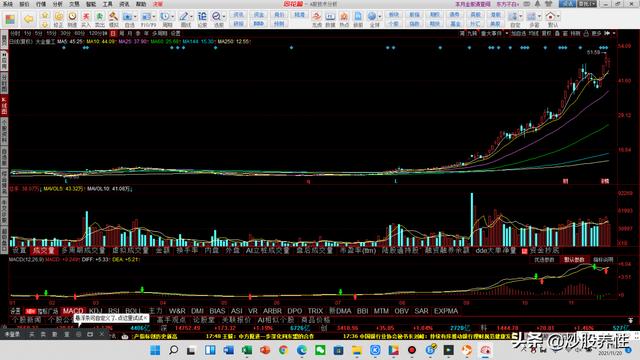Click the 指标说明 button
The image size is (640, 360).
(603, 260)
